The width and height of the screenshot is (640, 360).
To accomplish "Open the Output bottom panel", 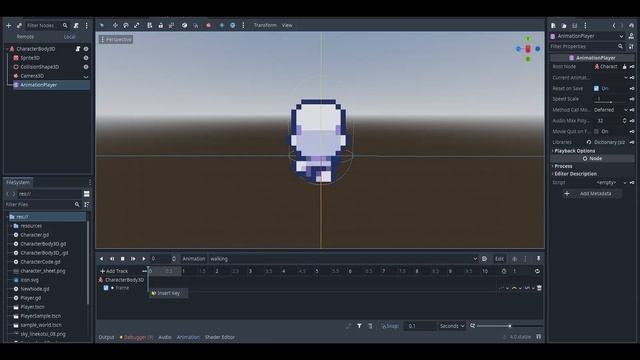I will coord(107,338).
